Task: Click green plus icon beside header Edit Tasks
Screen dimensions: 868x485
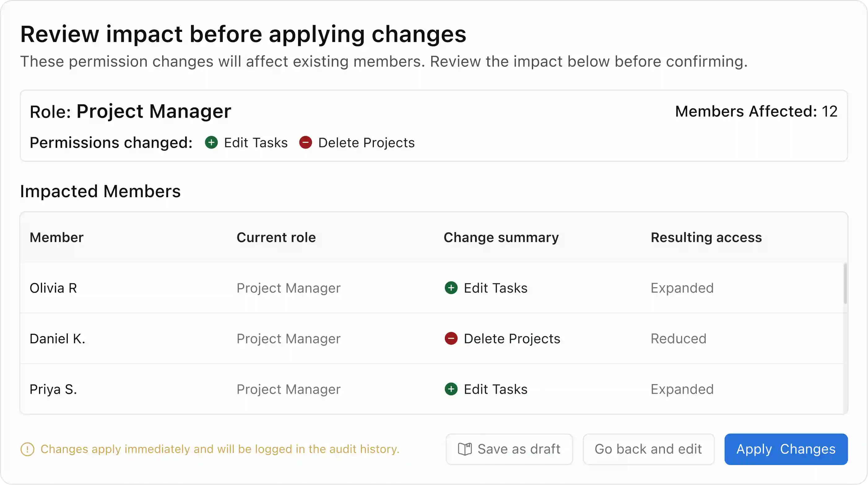Action: (x=211, y=142)
